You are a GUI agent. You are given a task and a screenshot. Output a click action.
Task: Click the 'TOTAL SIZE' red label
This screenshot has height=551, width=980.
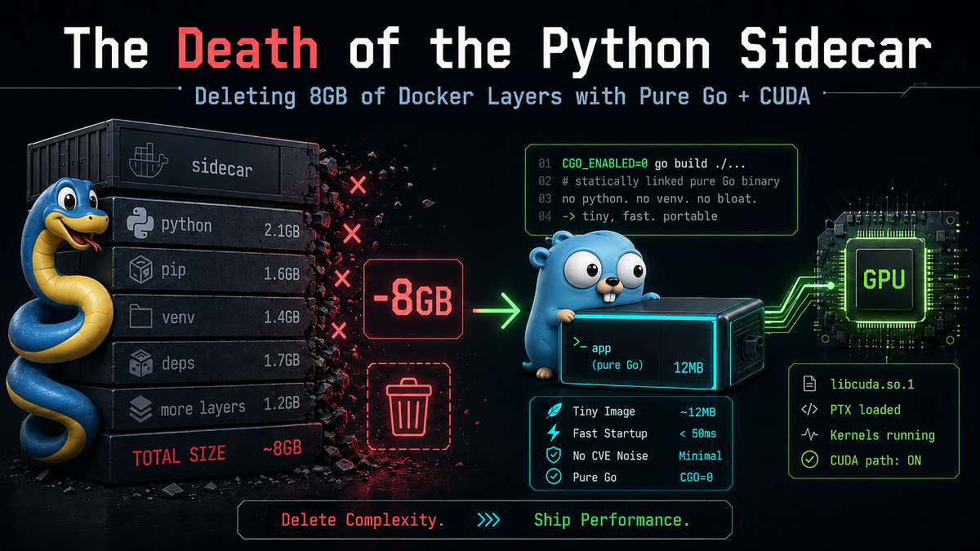click(x=179, y=455)
